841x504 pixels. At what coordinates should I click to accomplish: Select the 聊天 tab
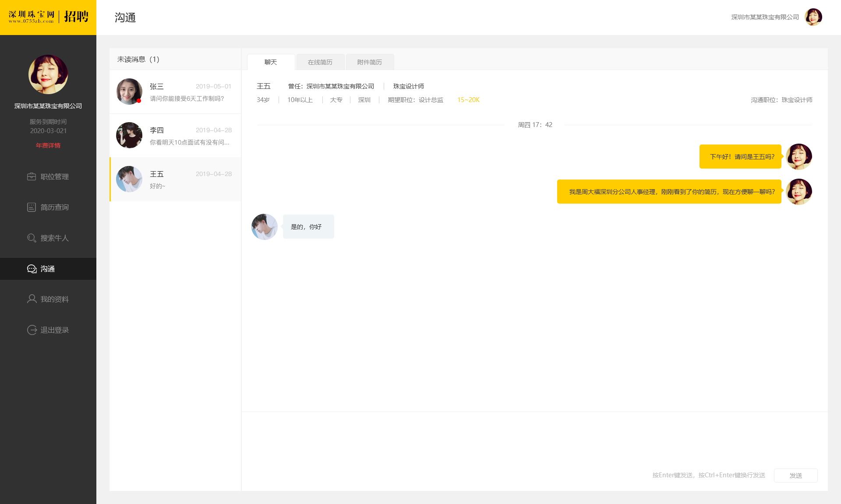tap(271, 62)
